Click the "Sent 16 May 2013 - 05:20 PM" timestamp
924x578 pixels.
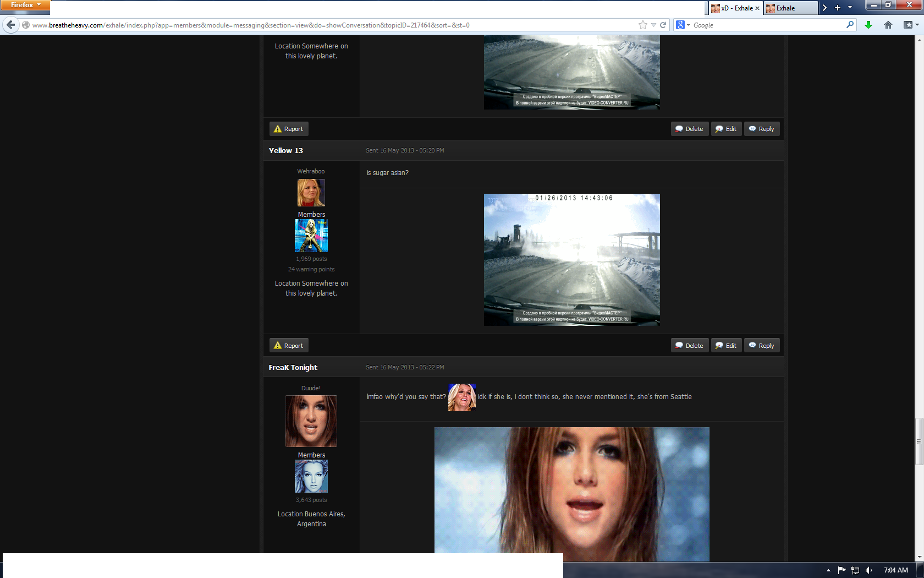(405, 150)
